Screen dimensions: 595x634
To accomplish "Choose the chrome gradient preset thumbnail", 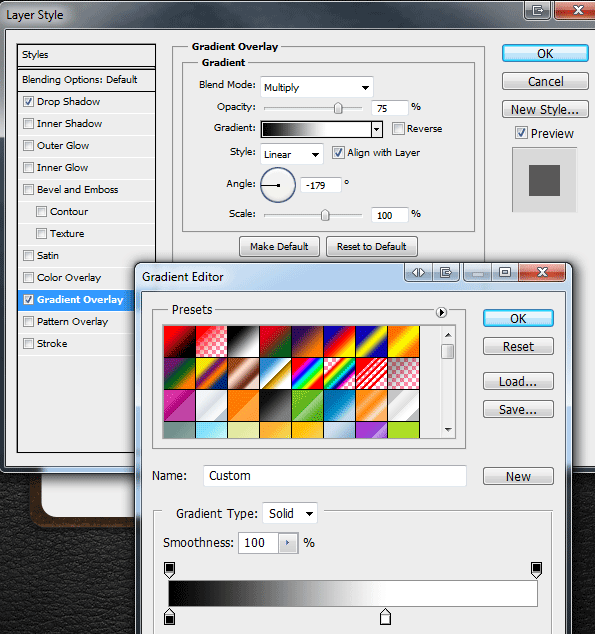I will pyautogui.click(x=275, y=373).
